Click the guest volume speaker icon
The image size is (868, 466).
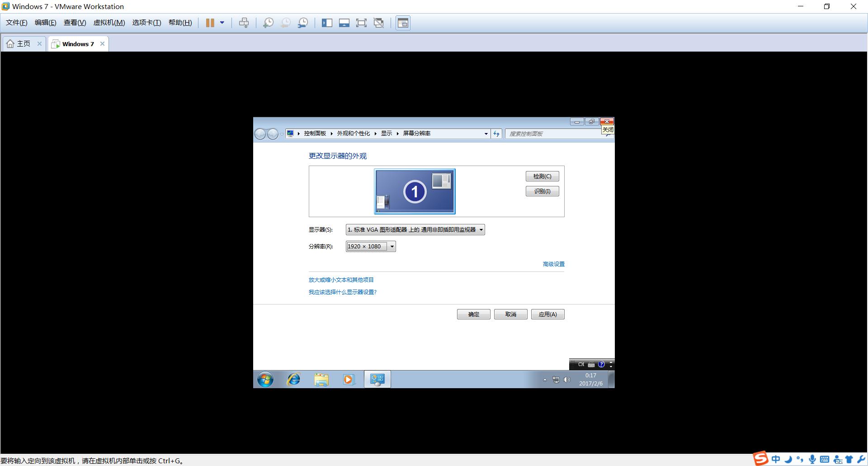tap(567, 380)
